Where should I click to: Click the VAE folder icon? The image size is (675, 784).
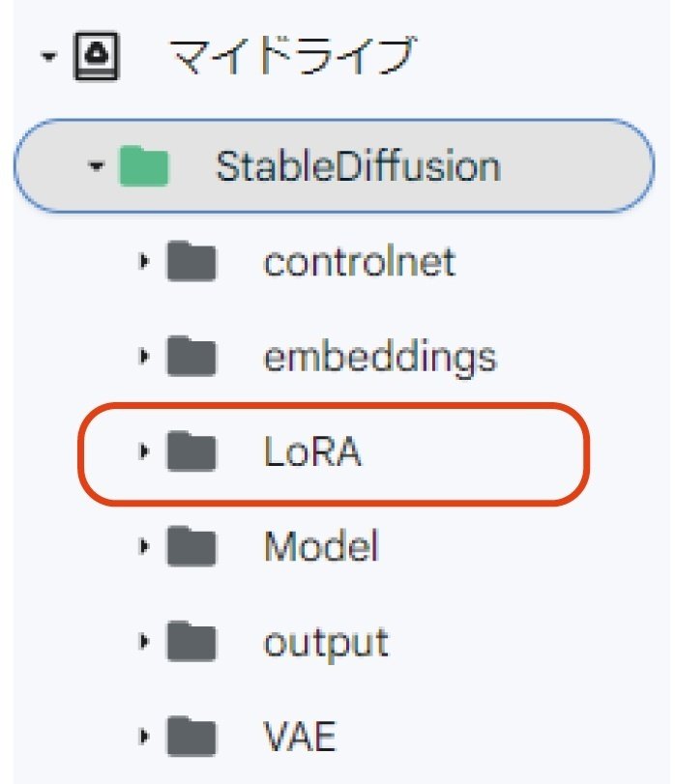[191, 736]
